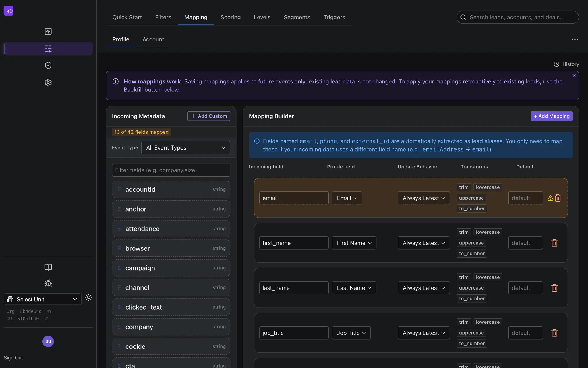Viewport: 588px width, 368px height.
Task: Switch to the Triggers tab
Action: (334, 17)
